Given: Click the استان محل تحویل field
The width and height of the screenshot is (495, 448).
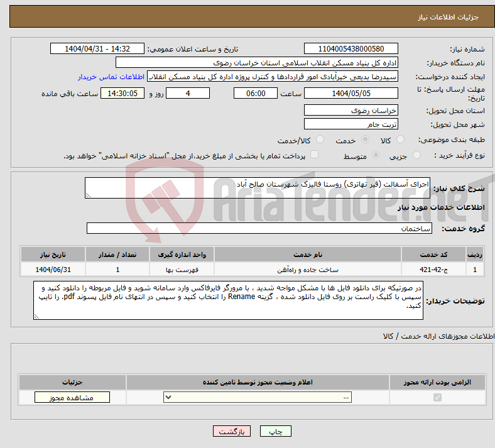Looking at the screenshot, I should [x=352, y=110].
